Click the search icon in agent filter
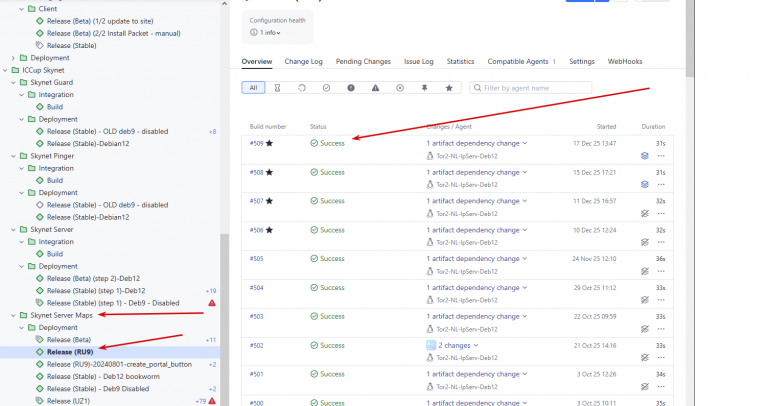This screenshot has height=406, width=768. pos(478,88)
